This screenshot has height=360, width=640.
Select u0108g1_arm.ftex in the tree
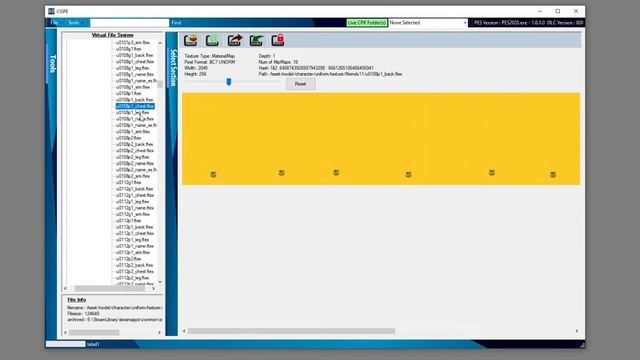pos(133,87)
